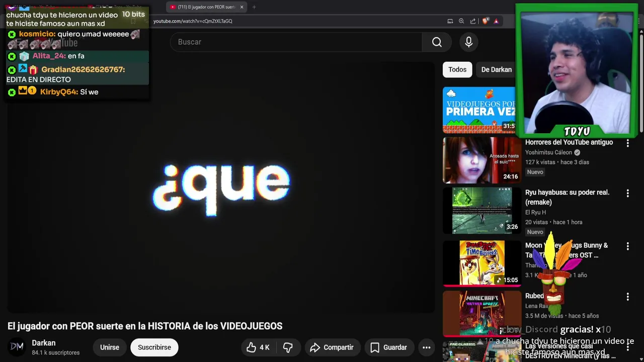Dislike the video with thumbs down
This screenshot has width=644, height=362.
[x=288, y=347]
